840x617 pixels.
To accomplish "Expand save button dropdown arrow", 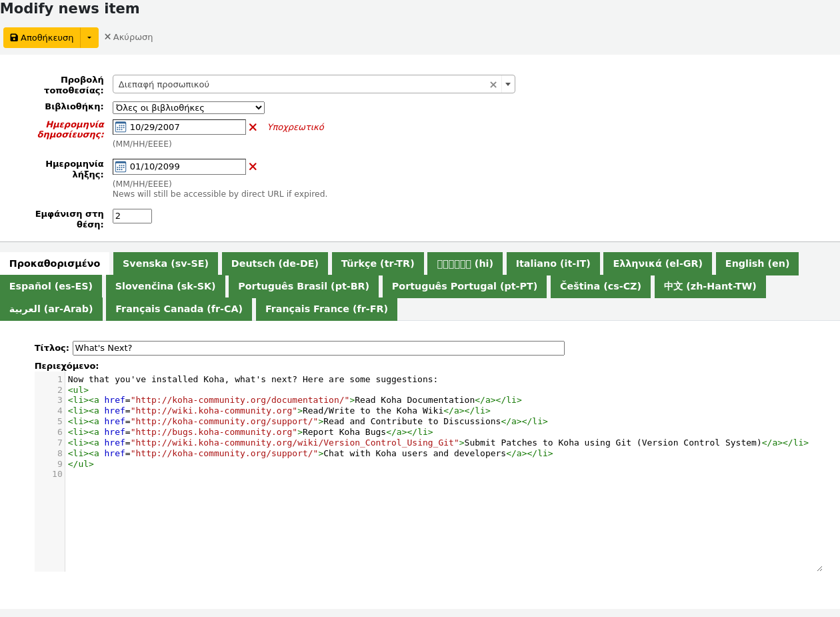I will pyautogui.click(x=89, y=38).
